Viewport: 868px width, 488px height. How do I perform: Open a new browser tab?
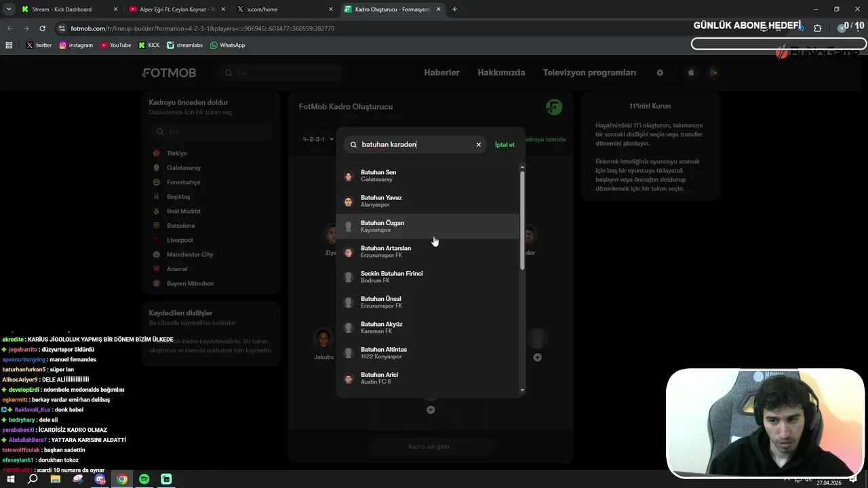click(454, 9)
